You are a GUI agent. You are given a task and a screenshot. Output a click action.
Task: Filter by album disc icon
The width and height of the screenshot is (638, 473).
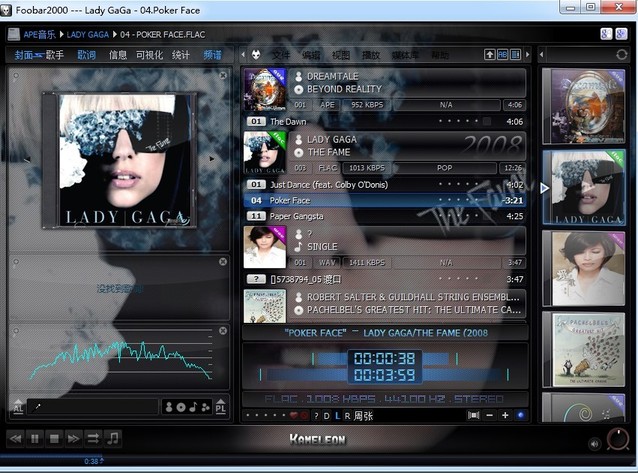pos(181,407)
